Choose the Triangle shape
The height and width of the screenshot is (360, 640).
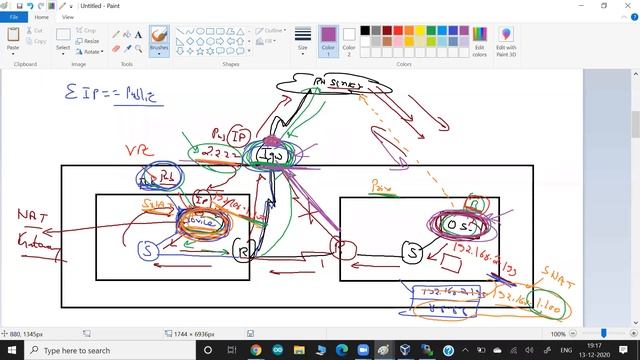tap(240, 31)
